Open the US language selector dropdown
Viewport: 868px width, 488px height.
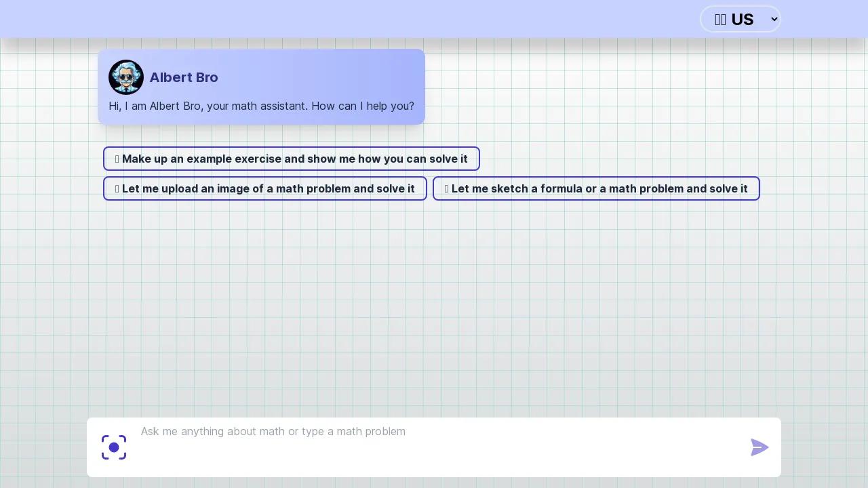741,19
